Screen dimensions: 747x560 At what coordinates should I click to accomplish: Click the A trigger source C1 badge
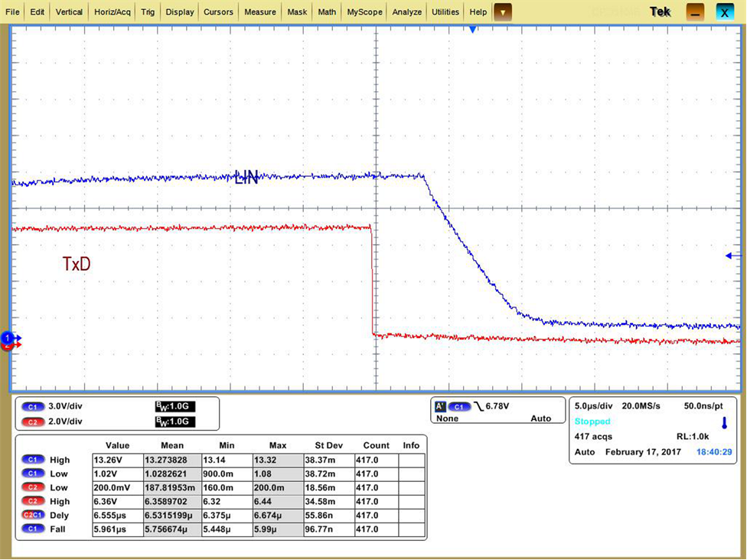459,406
